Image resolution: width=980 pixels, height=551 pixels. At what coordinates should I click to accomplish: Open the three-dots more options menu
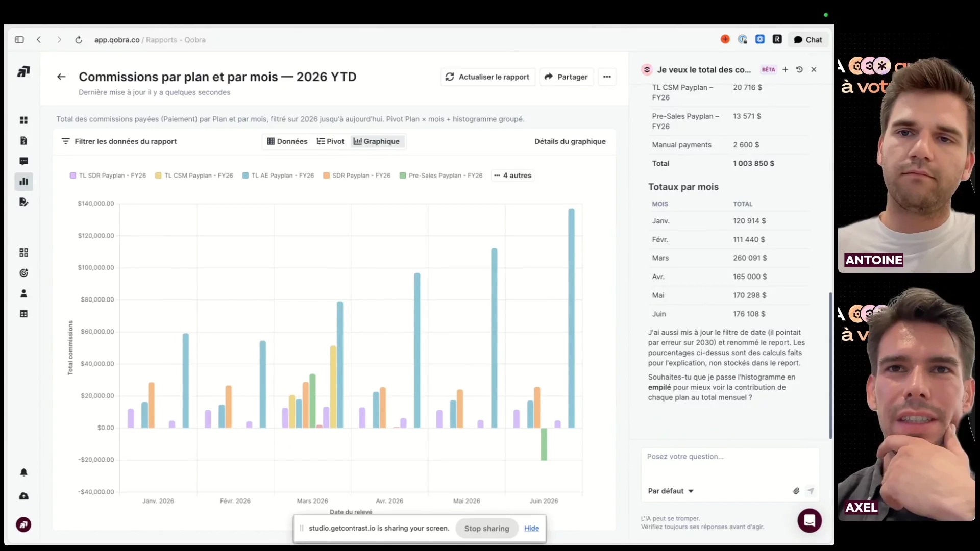pyautogui.click(x=607, y=77)
